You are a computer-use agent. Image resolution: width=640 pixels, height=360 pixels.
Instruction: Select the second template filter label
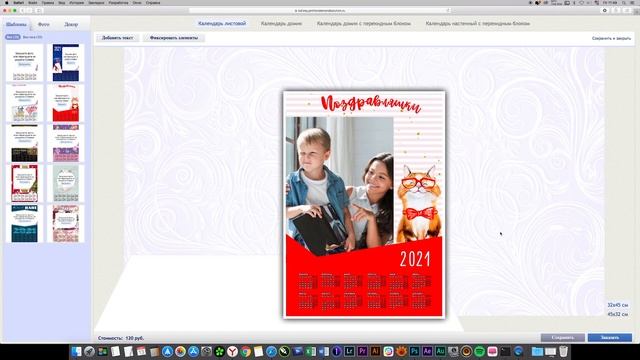[x=32, y=37]
